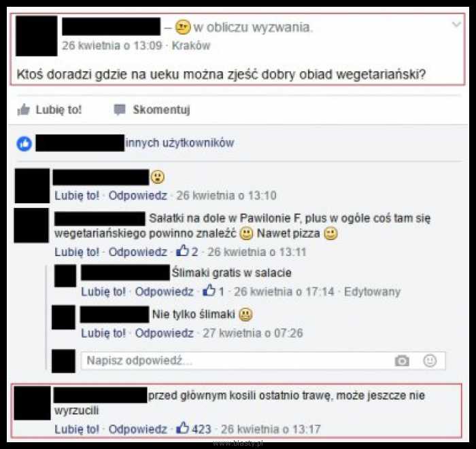The image size is (476, 449).
Task: Click inside the 'Napisz odpowiedź...' reply field
Action: (x=263, y=361)
